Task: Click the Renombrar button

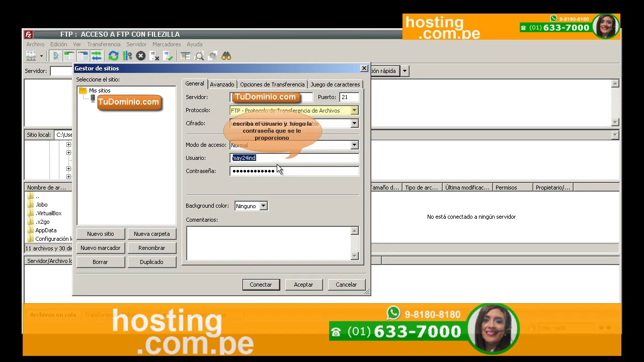Action: (x=152, y=248)
